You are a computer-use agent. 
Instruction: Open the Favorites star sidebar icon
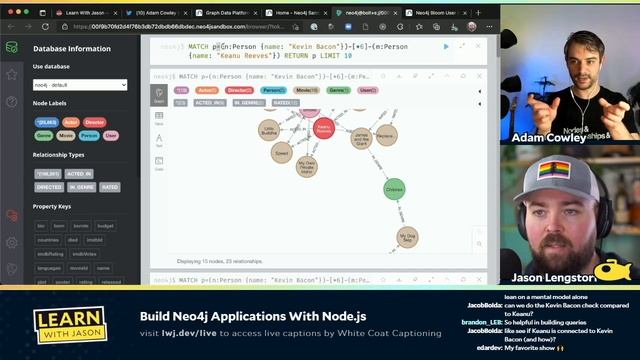pyautogui.click(x=12, y=75)
